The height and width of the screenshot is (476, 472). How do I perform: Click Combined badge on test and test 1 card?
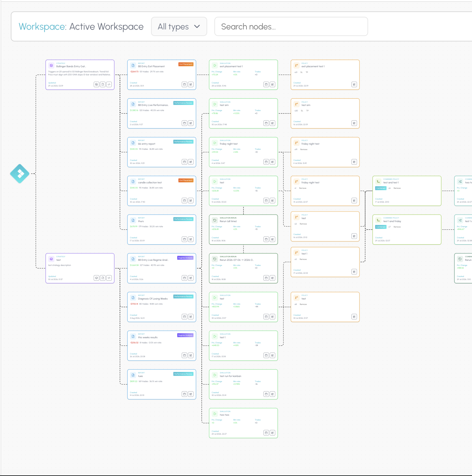(x=381, y=188)
